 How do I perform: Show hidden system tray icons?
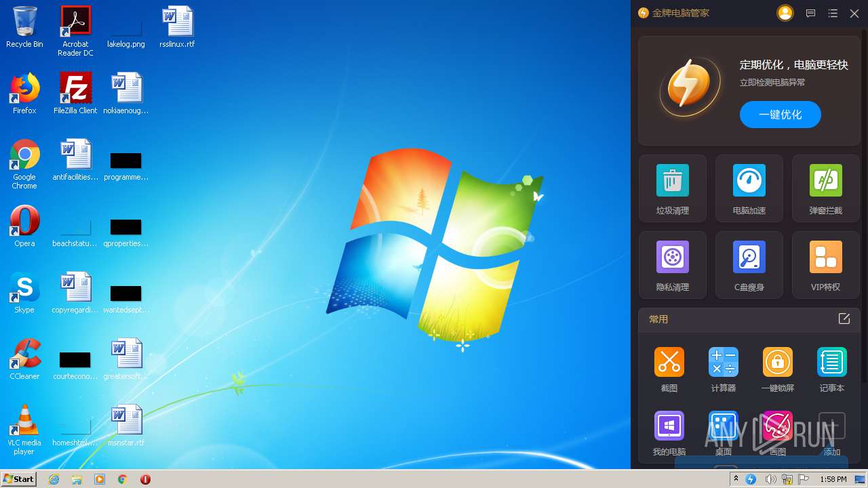736,479
